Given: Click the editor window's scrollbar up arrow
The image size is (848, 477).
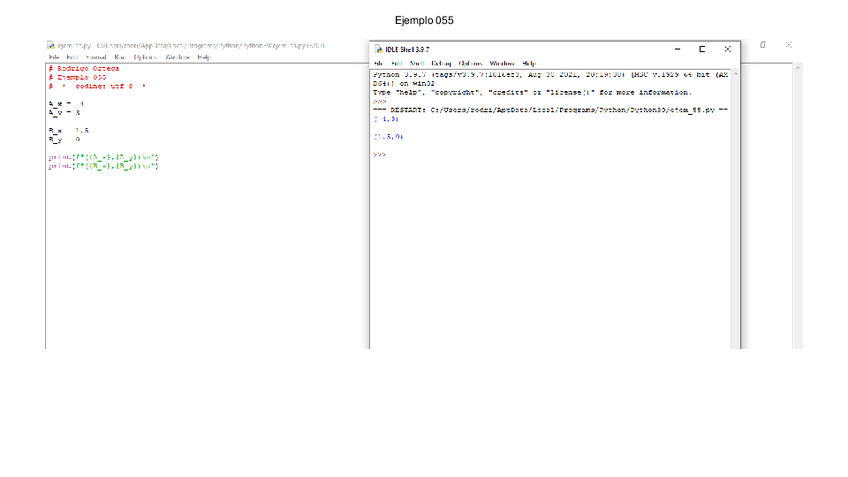Looking at the screenshot, I should (x=797, y=68).
